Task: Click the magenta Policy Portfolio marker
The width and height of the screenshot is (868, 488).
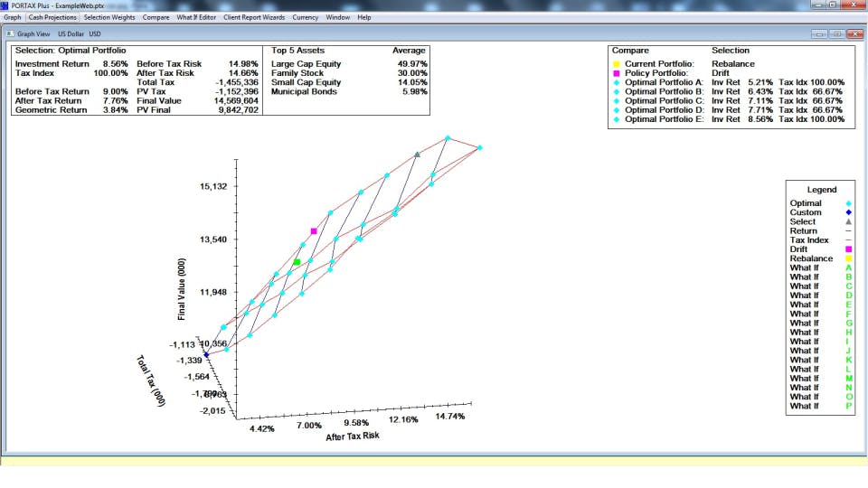Action: pyautogui.click(x=616, y=73)
